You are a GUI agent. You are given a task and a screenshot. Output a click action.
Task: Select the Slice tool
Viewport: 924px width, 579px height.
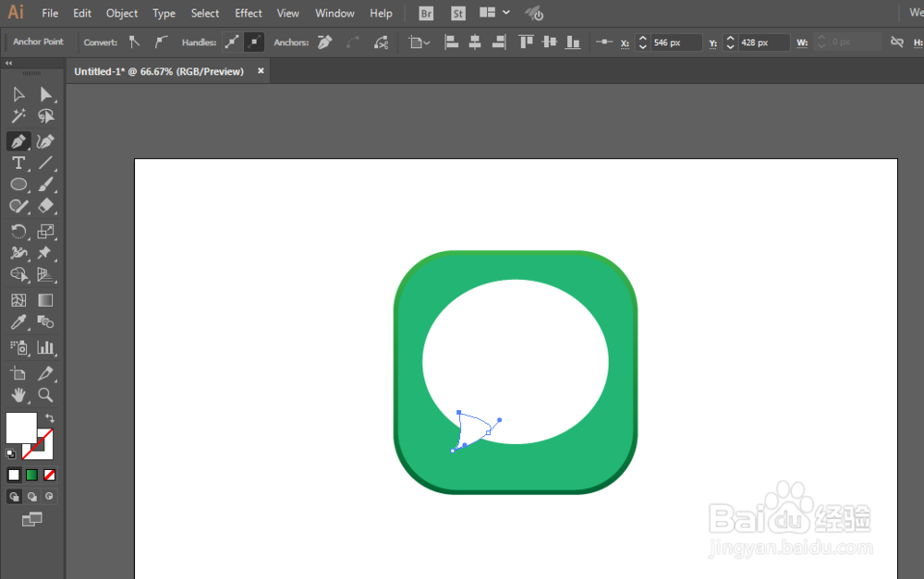[45, 373]
